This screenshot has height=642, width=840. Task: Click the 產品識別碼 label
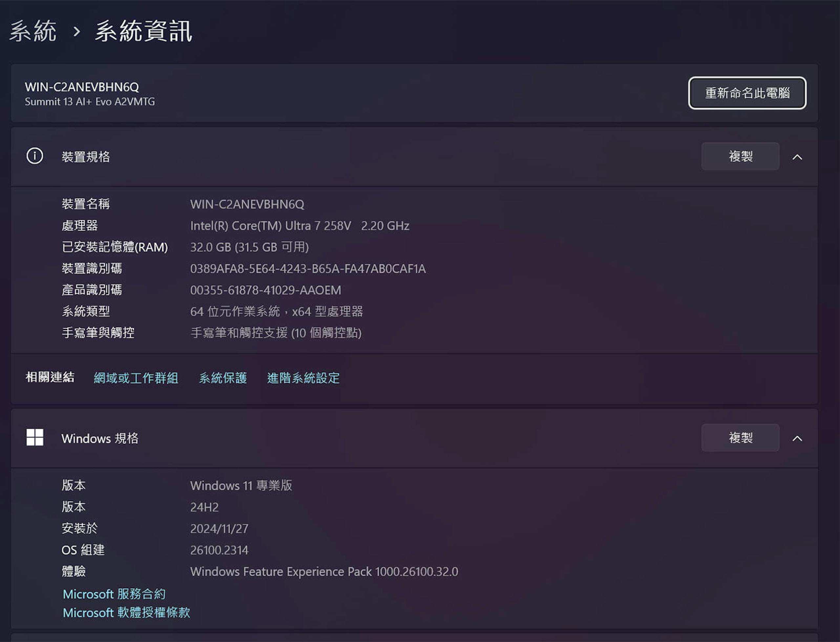click(x=92, y=290)
